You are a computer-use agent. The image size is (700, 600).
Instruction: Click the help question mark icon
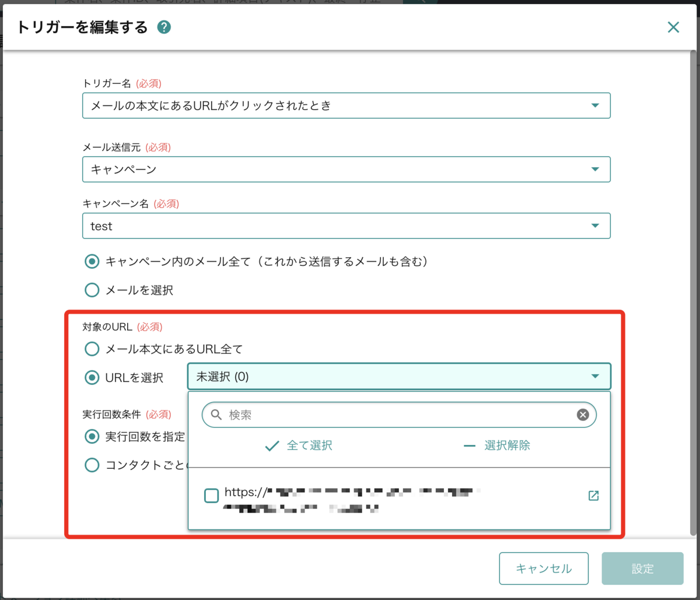pyautogui.click(x=164, y=27)
